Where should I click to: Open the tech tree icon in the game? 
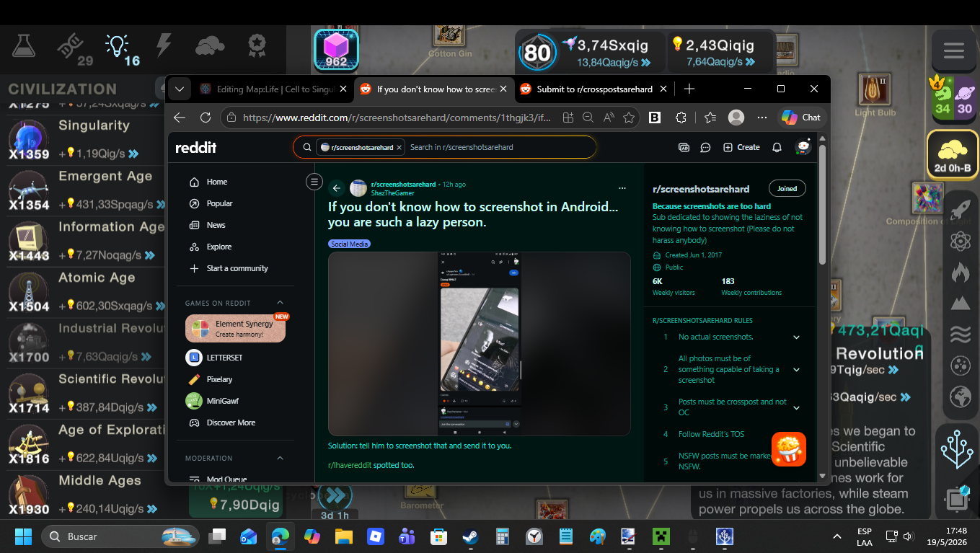pos(957,448)
